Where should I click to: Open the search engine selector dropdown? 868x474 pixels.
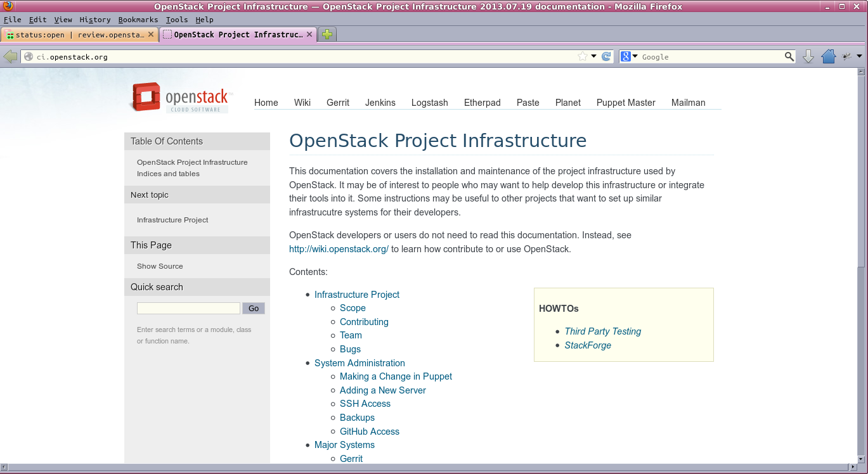[629, 57]
